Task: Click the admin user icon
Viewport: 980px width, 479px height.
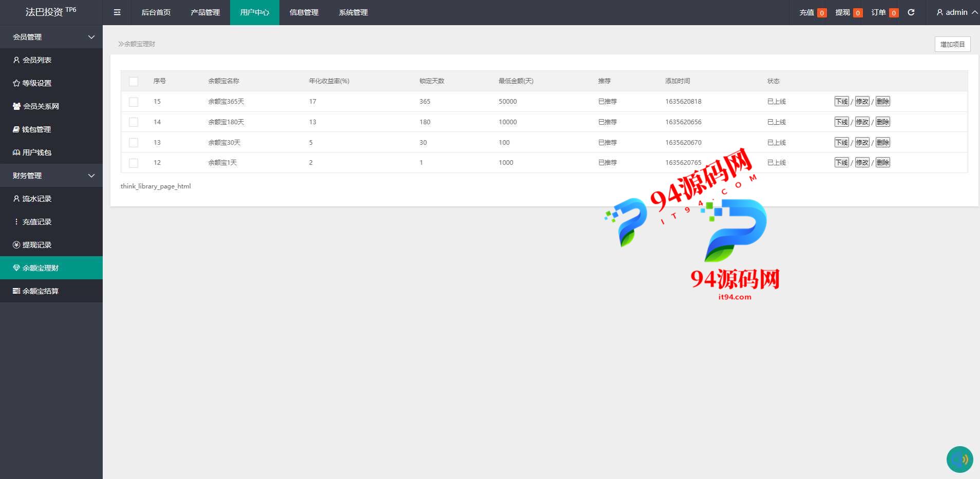Action: [x=939, y=12]
